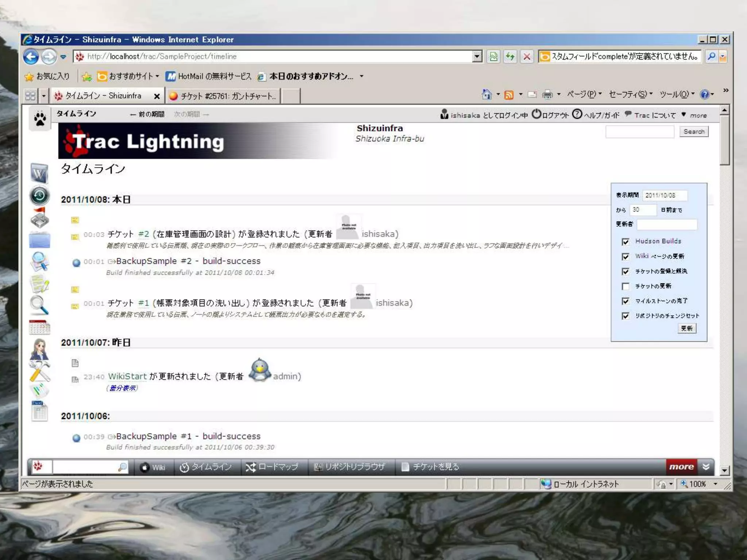The height and width of the screenshot is (560, 747).
Task: Expand the address bar dropdown arrow
Action: coord(477,57)
